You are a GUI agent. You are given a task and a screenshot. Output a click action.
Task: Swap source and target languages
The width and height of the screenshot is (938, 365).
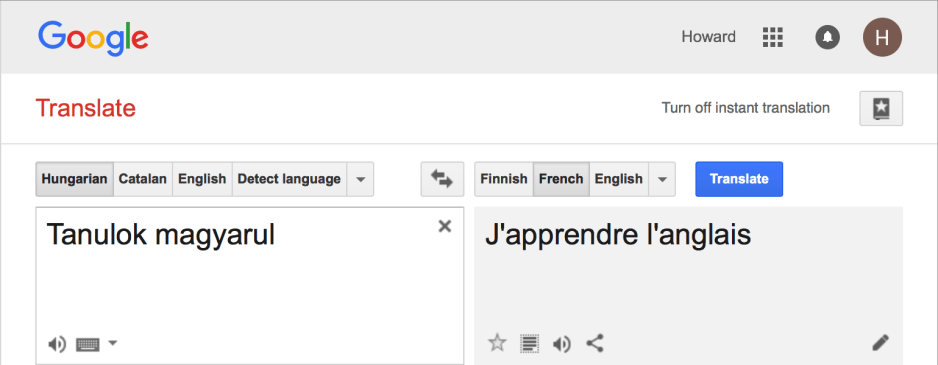(x=442, y=179)
